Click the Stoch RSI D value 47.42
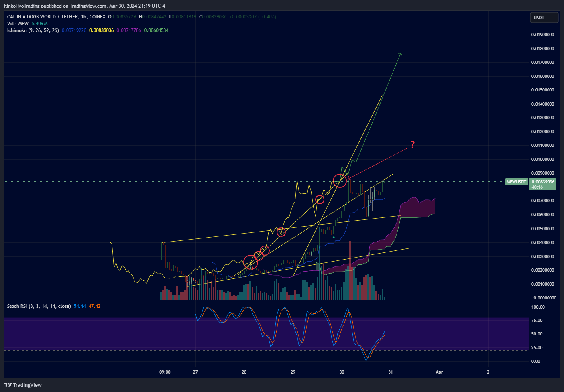 click(x=94, y=306)
